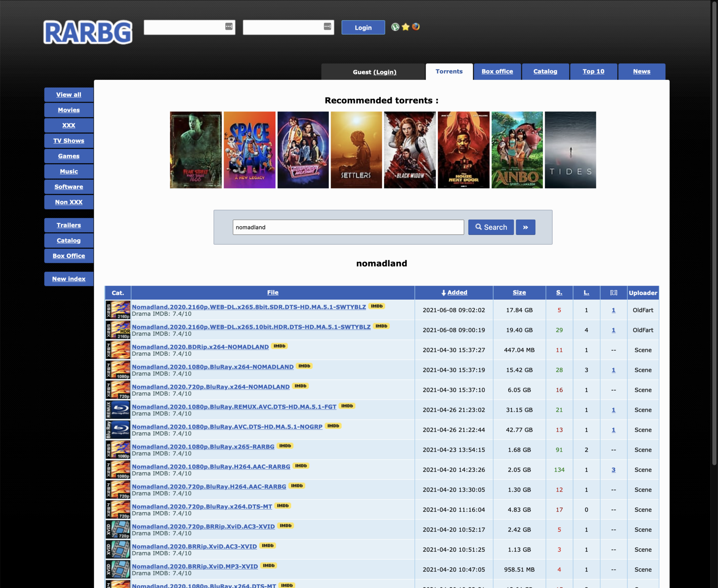Image resolution: width=718 pixels, height=588 pixels.
Task: Click Login button in header
Action: pyautogui.click(x=363, y=27)
